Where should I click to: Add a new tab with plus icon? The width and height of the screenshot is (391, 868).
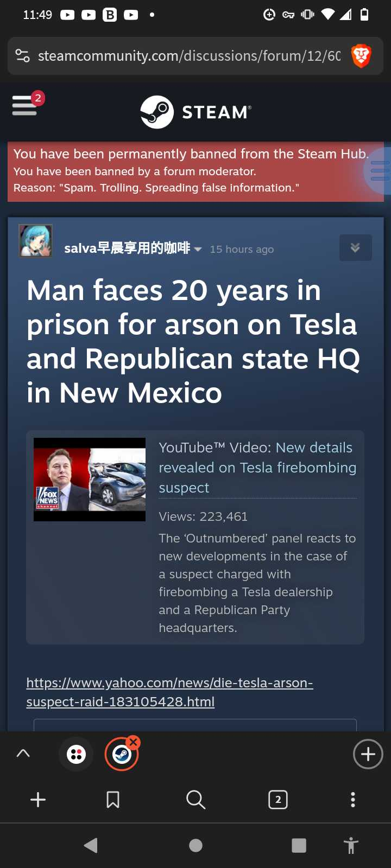(38, 800)
